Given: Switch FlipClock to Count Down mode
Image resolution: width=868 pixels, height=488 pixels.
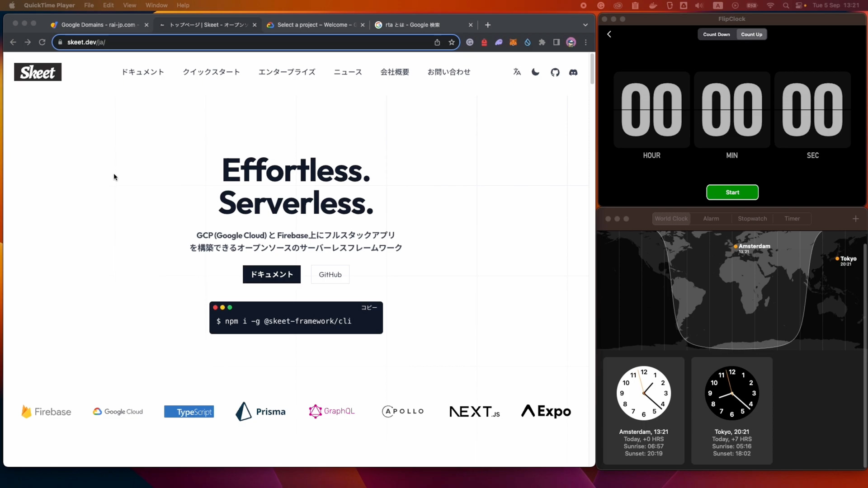Looking at the screenshot, I should (x=717, y=34).
